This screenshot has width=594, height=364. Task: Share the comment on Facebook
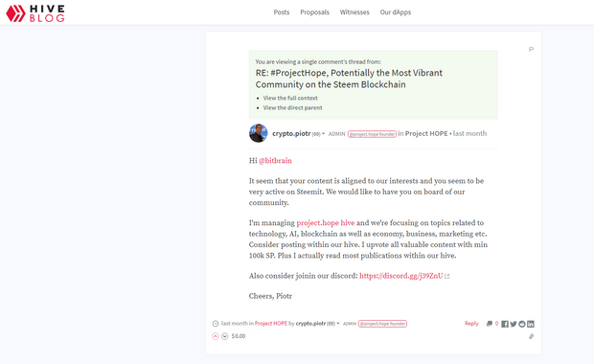pos(505,324)
